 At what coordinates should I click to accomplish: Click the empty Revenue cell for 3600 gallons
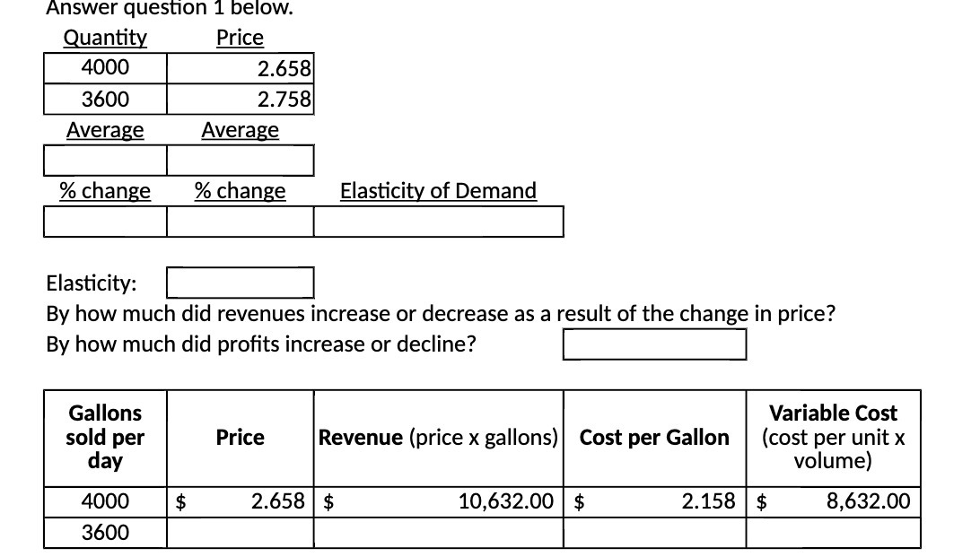point(438,532)
